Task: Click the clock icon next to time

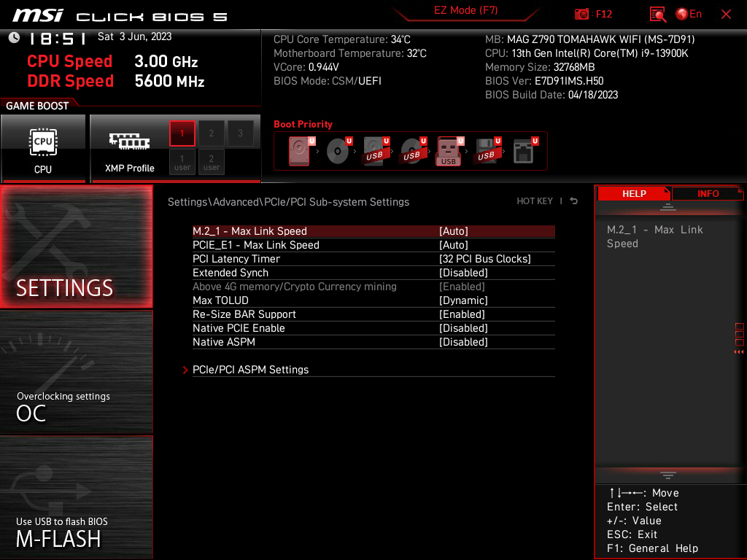Action: coord(14,38)
